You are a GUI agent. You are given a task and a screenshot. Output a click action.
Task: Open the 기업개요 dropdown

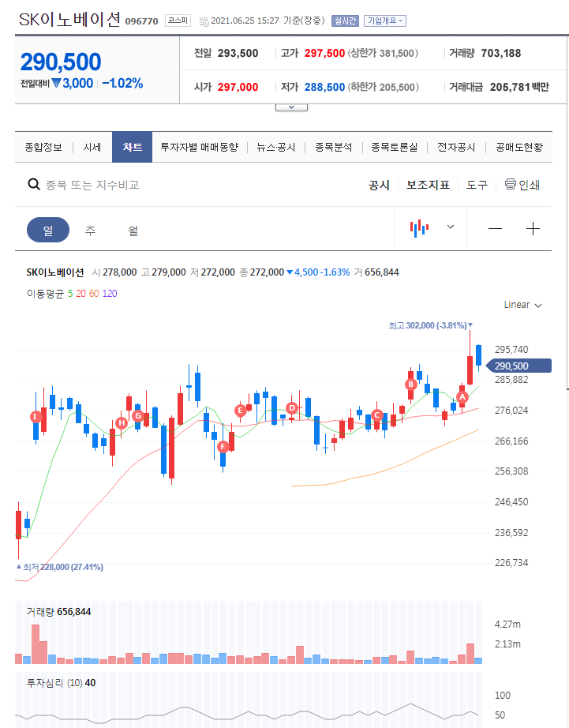click(x=385, y=21)
